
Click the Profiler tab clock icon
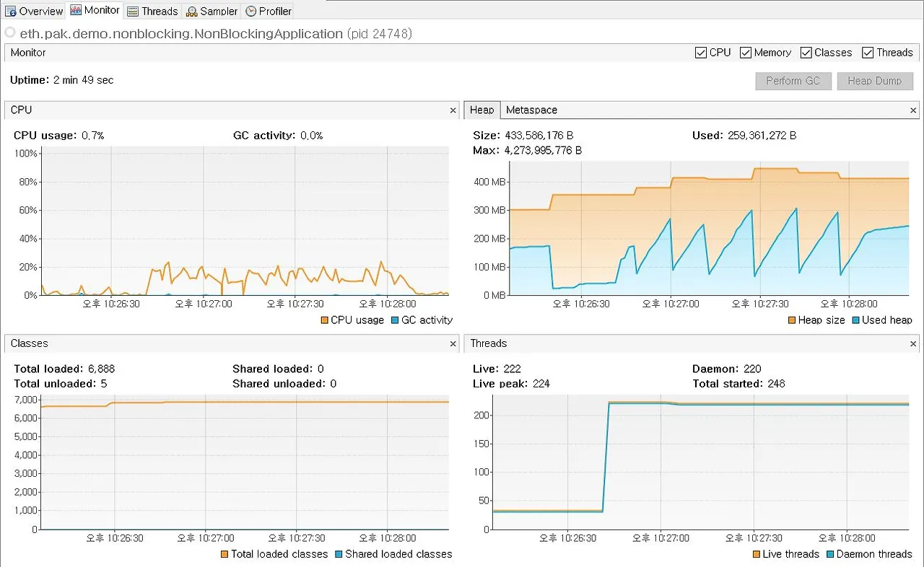[x=250, y=11]
